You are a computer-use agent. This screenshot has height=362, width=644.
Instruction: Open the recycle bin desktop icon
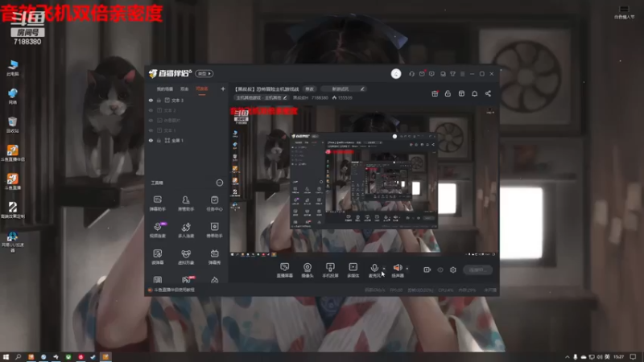(13, 125)
